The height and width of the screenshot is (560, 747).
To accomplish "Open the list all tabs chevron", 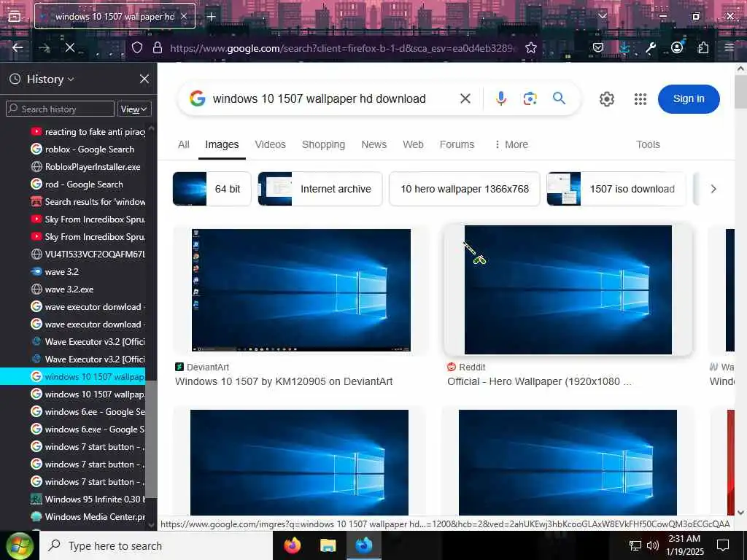I will click(x=603, y=16).
